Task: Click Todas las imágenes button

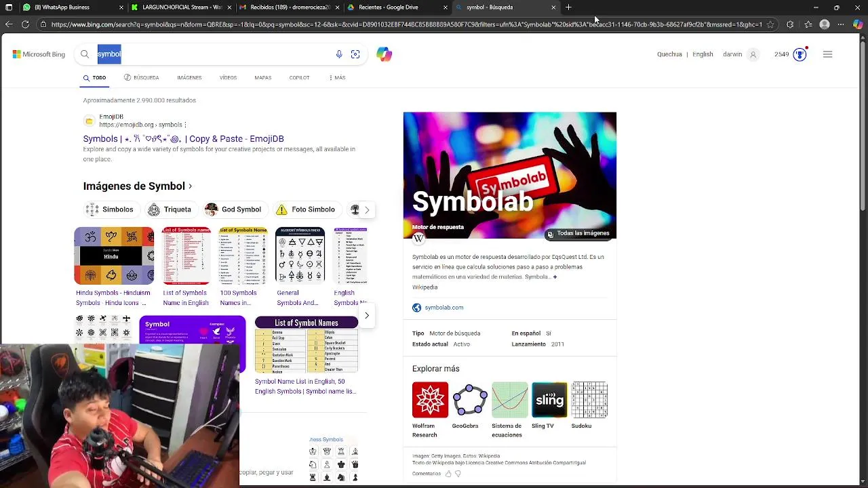Action: (578, 234)
